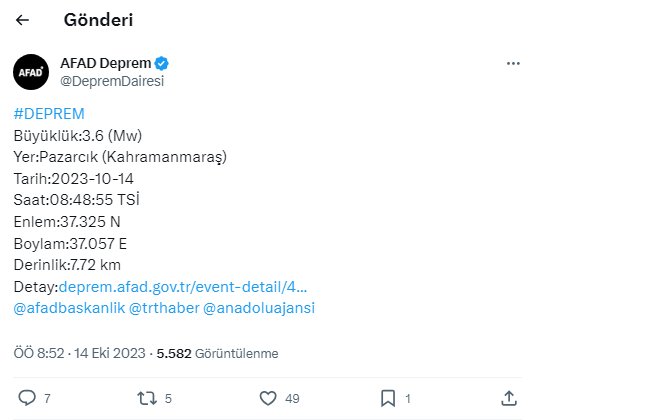Open the @afadbaskanlik mention
670x420 pixels.
click(x=69, y=308)
